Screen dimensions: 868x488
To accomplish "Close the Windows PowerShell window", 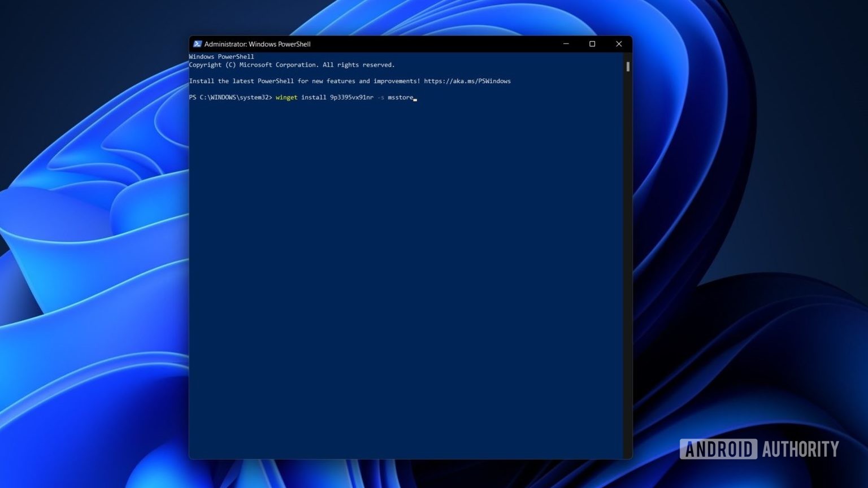I will click(619, 44).
